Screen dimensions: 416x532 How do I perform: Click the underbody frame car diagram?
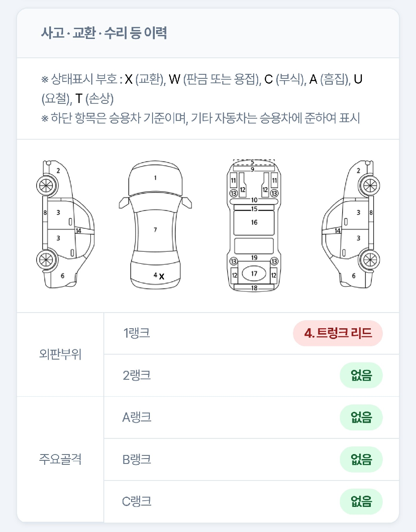(x=254, y=225)
